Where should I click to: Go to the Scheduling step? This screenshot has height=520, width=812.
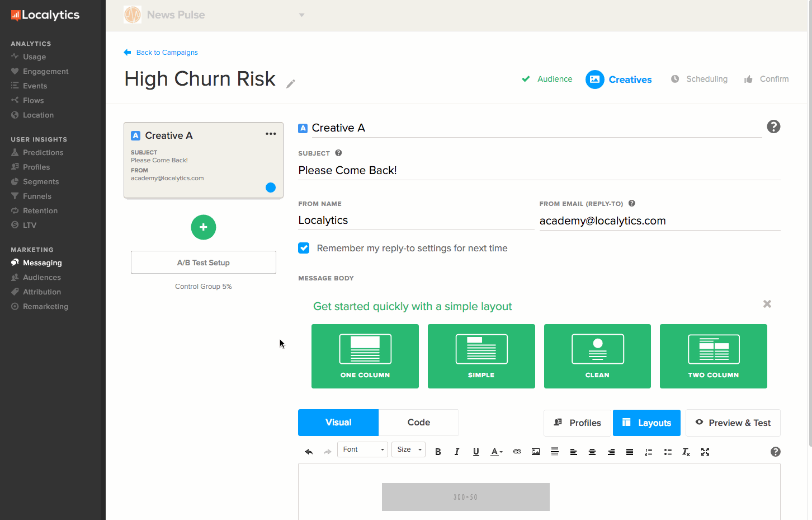coord(706,79)
